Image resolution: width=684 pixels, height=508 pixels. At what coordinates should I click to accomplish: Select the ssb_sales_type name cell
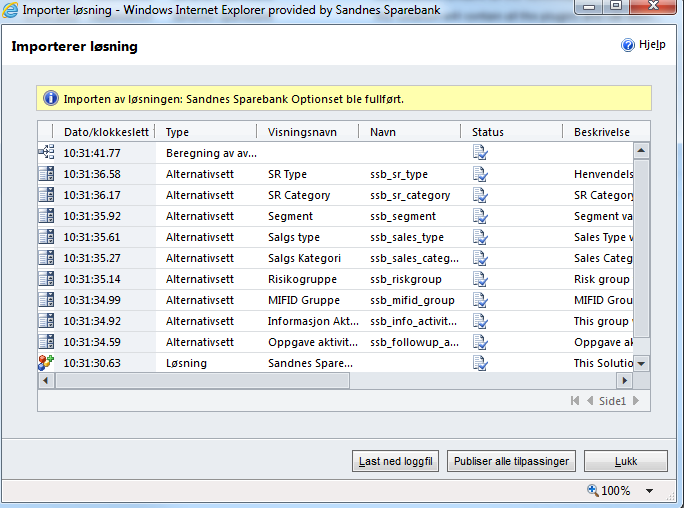[x=407, y=237]
